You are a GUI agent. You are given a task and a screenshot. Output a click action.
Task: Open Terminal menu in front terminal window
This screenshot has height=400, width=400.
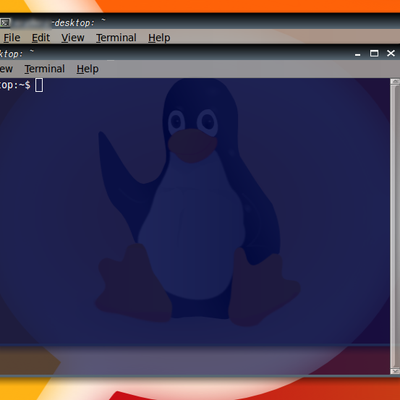(45, 69)
